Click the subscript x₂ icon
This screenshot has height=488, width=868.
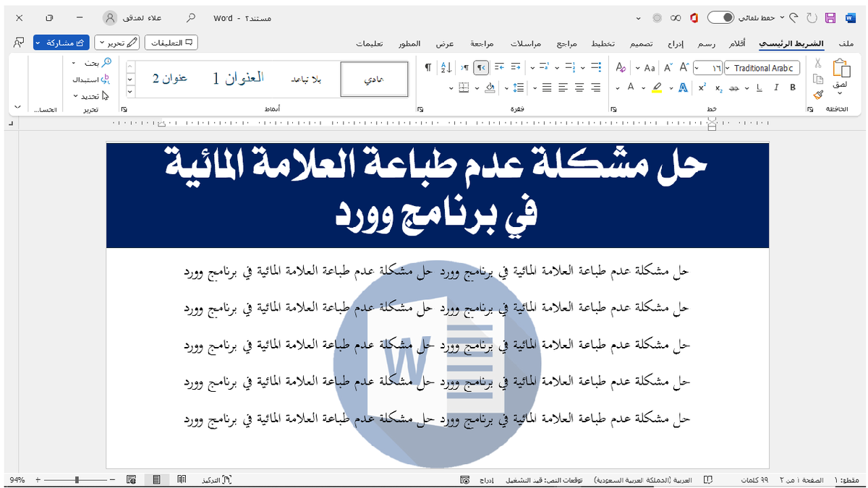pos(718,87)
